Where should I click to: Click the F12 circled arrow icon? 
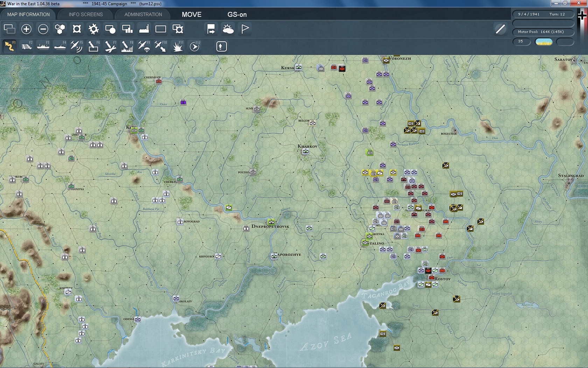pos(194,46)
